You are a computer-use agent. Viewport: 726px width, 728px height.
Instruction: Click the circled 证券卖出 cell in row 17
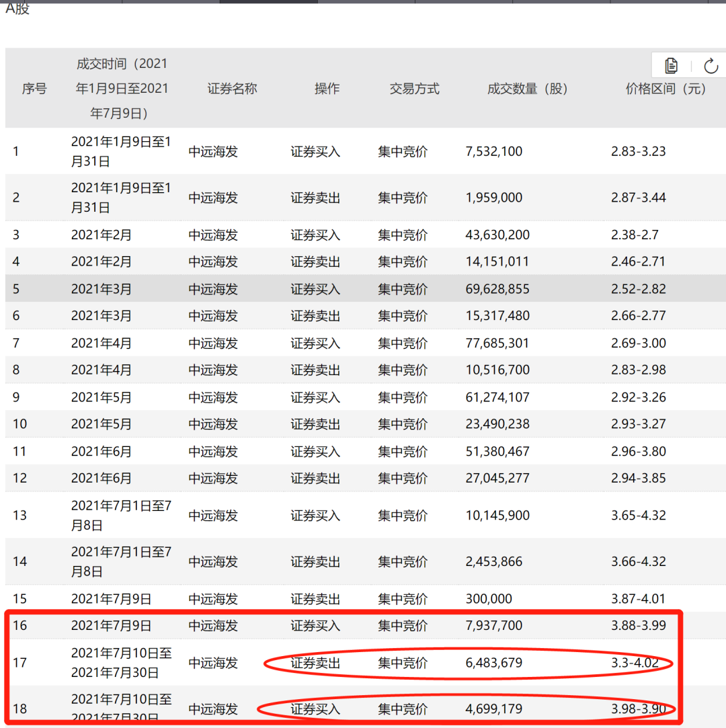pos(315,662)
